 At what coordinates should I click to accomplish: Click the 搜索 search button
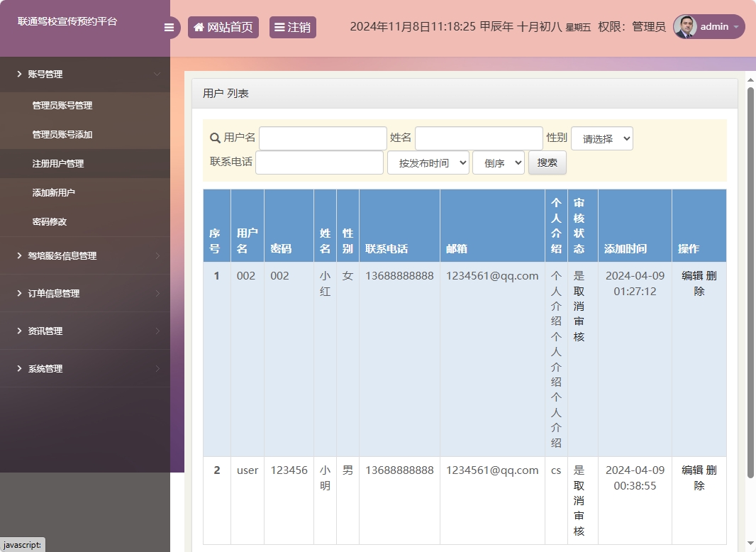(x=546, y=162)
